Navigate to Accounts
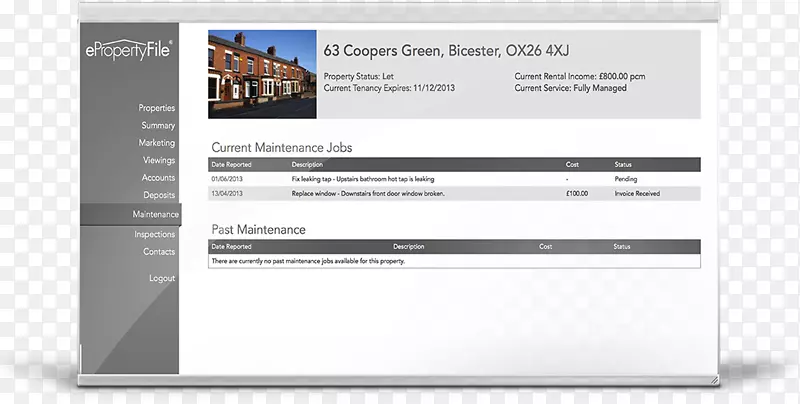This screenshot has width=800, height=404. pos(158,178)
